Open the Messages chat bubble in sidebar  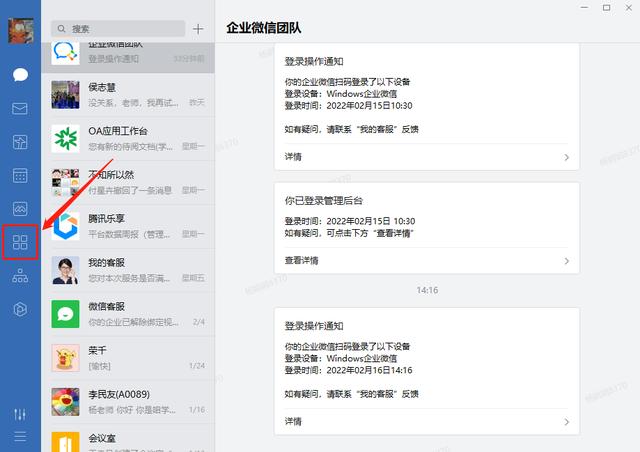[20, 75]
